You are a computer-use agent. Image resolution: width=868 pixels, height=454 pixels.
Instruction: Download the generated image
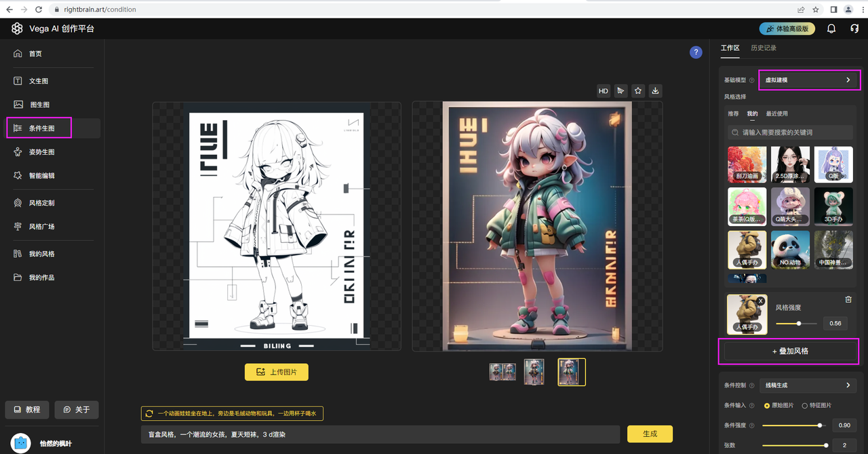pyautogui.click(x=655, y=90)
